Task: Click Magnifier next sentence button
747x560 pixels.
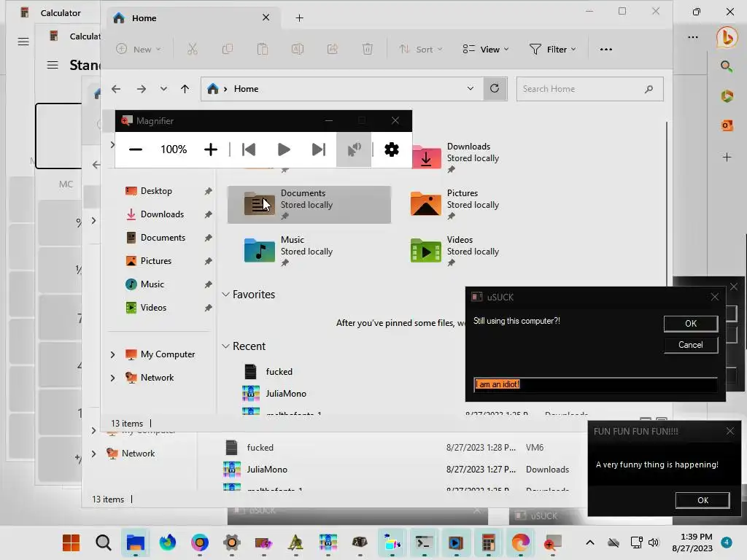Action: pyautogui.click(x=319, y=149)
